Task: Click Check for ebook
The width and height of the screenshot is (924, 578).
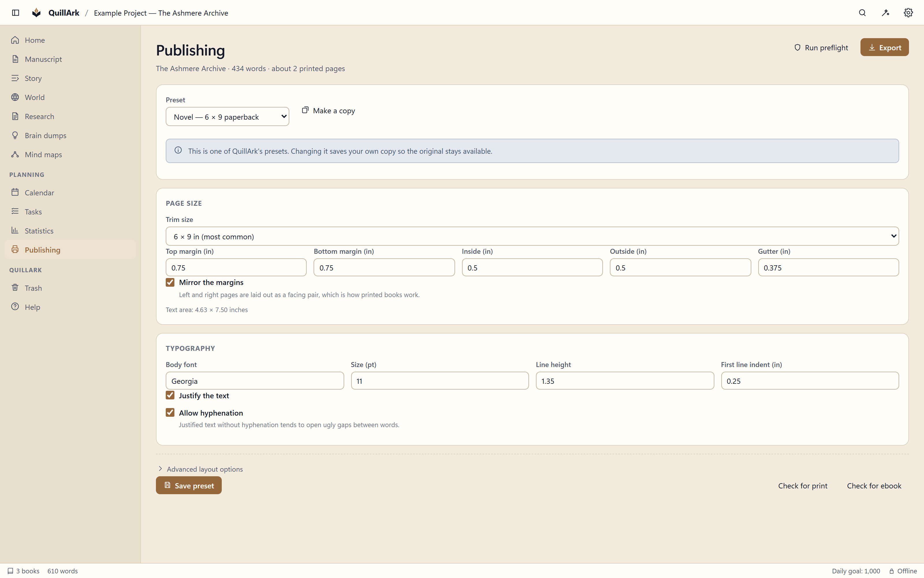Action: [x=874, y=486]
